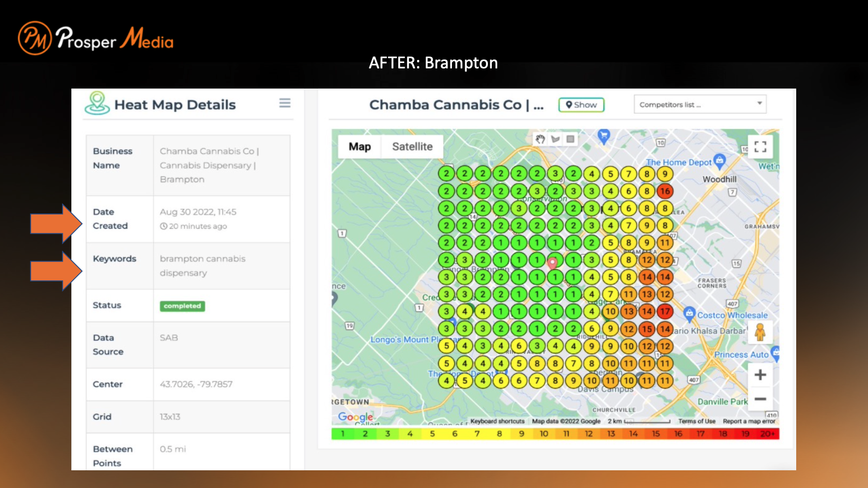Select the orange 10 swatch in legend
Image resolution: width=868 pixels, height=488 pixels.
tap(544, 434)
